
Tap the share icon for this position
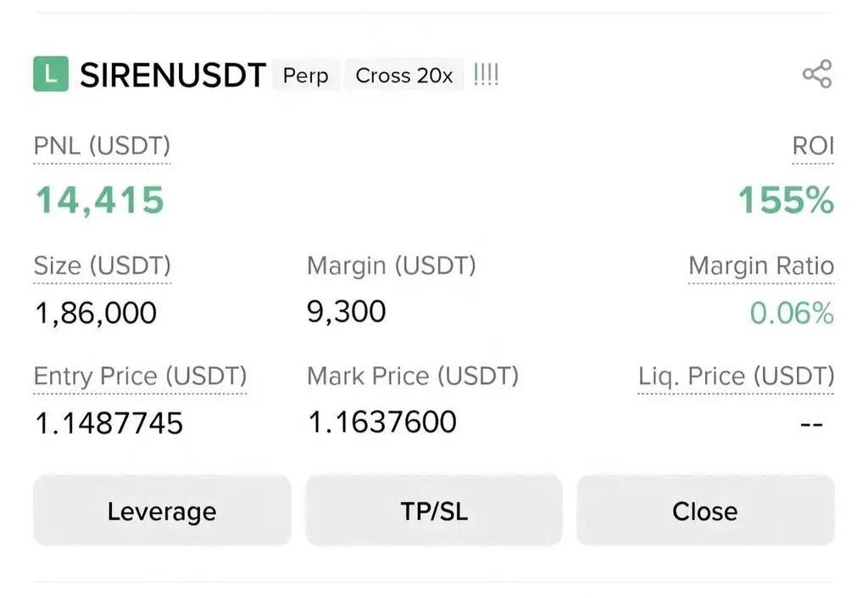pyautogui.click(x=817, y=75)
